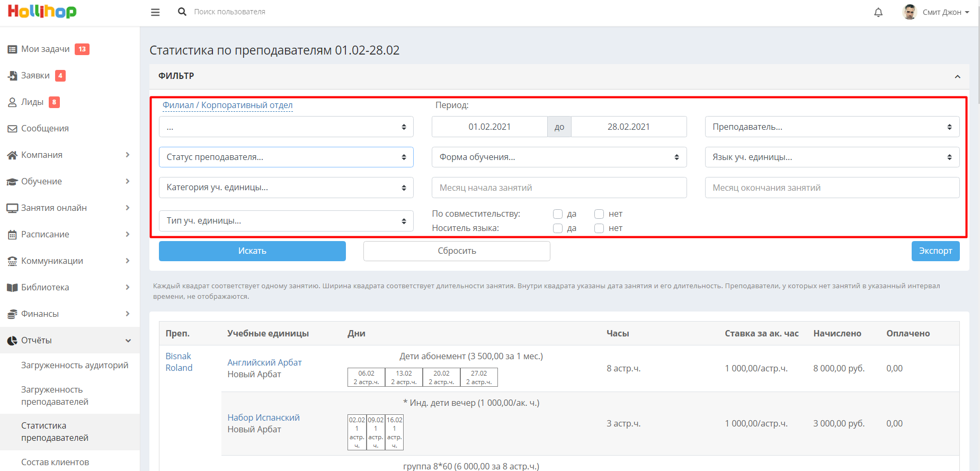Check По совместительству да checkbox
980x471 pixels.
pyautogui.click(x=558, y=214)
